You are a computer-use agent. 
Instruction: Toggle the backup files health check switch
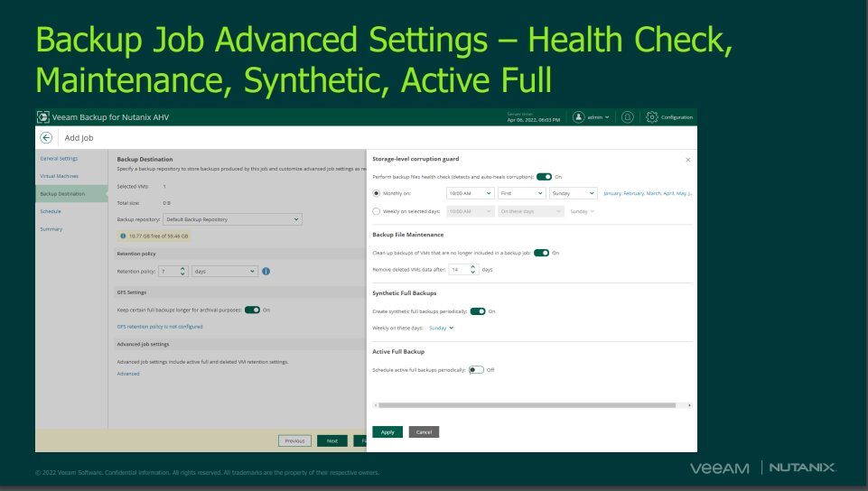(x=544, y=177)
